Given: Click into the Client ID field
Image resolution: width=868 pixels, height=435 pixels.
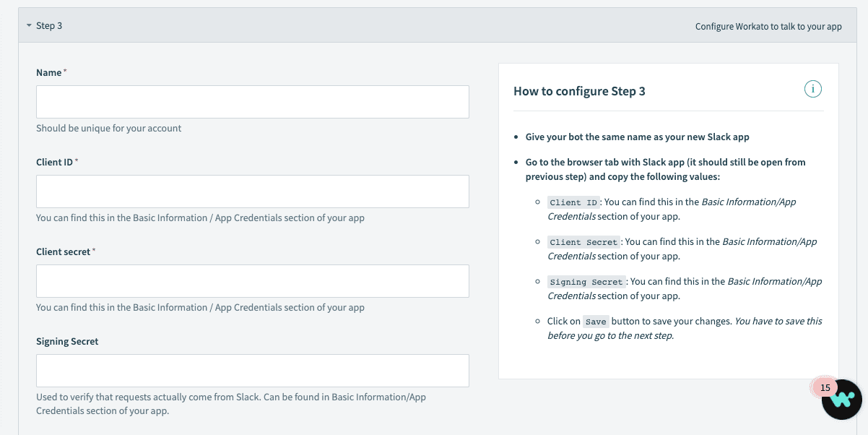Looking at the screenshot, I should click(253, 191).
